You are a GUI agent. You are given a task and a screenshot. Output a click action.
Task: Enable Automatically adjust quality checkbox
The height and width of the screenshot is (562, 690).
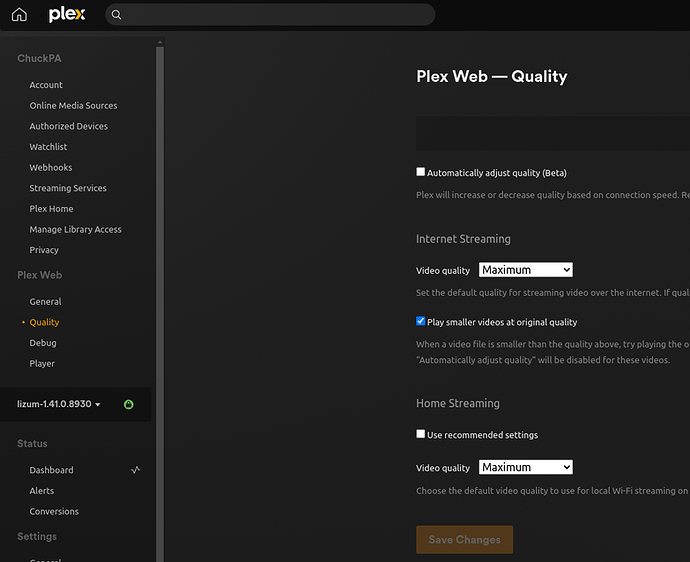point(421,172)
